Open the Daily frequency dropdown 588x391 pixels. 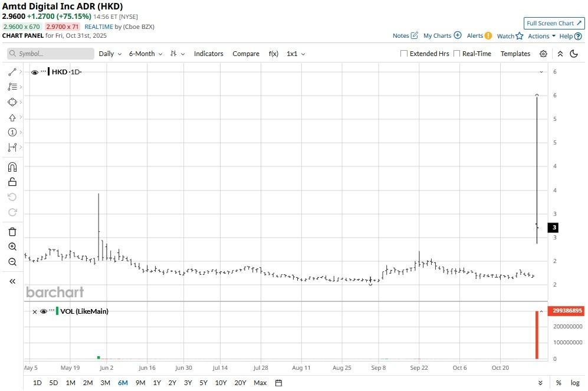pos(109,53)
